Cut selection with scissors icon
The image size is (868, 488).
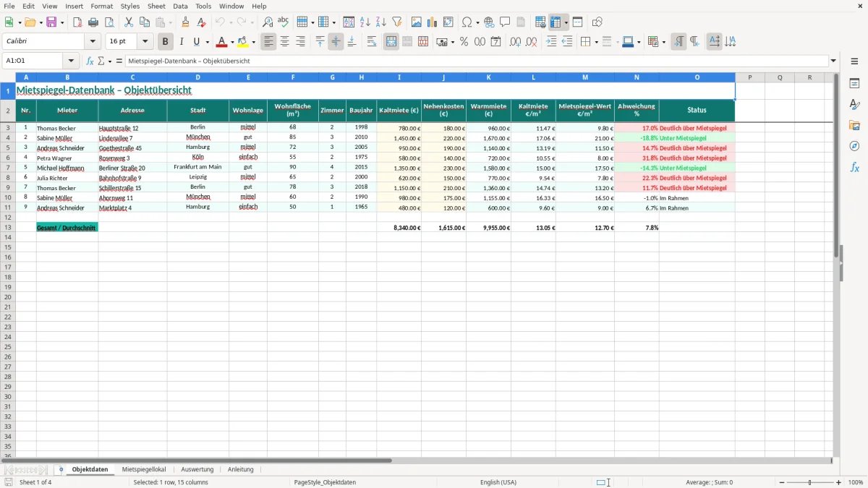pyautogui.click(x=129, y=22)
